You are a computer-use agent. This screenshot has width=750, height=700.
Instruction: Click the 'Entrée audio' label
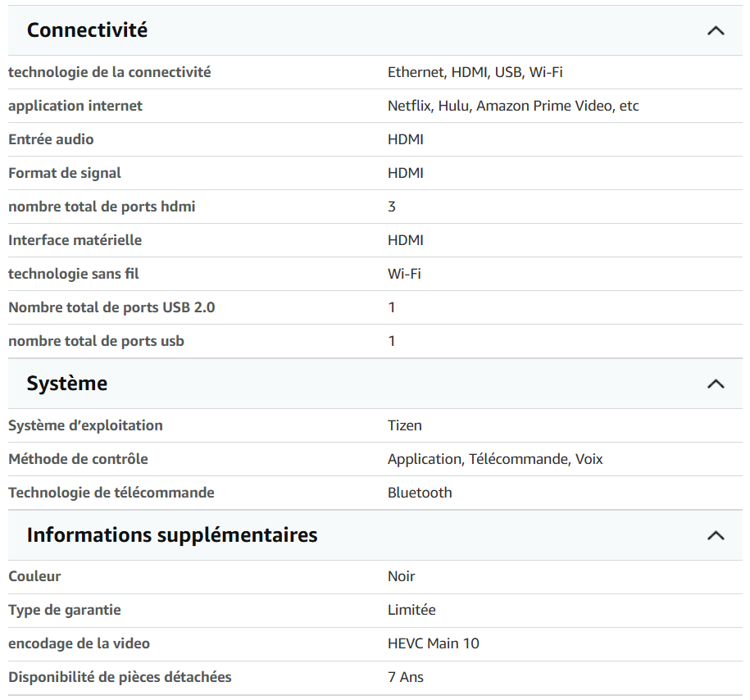tap(51, 139)
